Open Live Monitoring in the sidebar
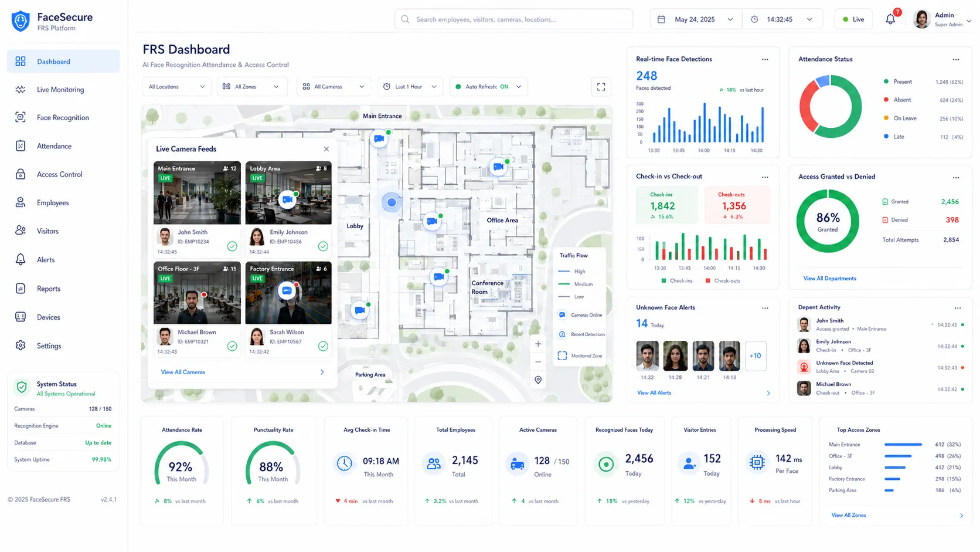Image resolution: width=980 pixels, height=552 pixels. (63, 90)
